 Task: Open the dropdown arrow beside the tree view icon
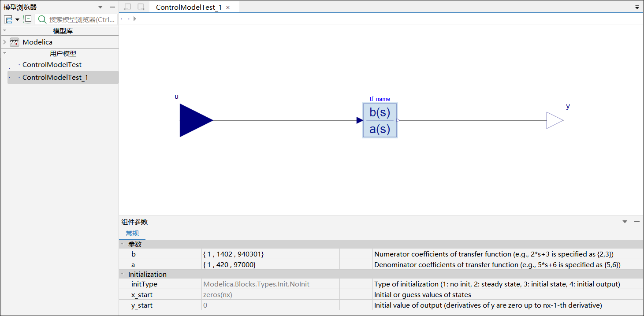(x=17, y=19)
